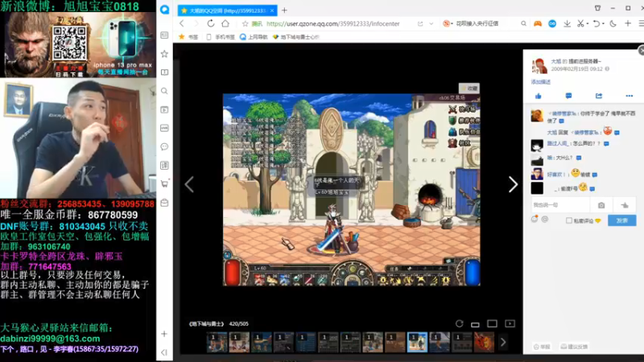Screen dimensions: 644x362
Task: Click the search magnifier in toolbar
Action: (524, 24)
